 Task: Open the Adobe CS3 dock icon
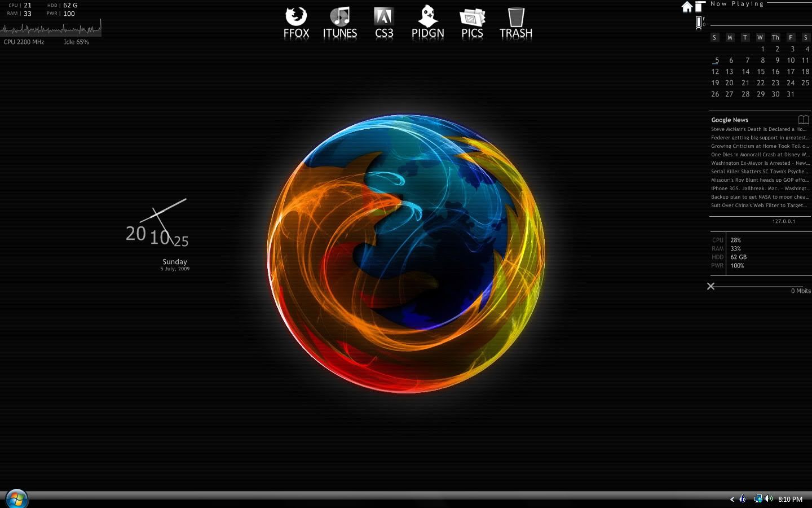384,23
